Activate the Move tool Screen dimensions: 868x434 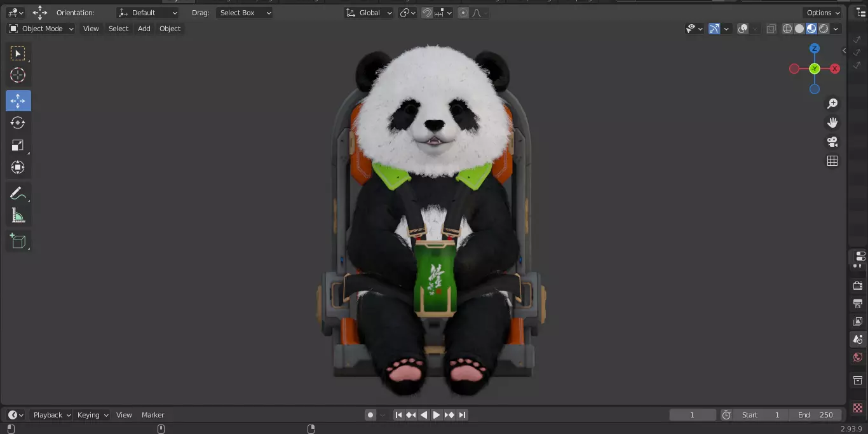[x=18, y=101]
